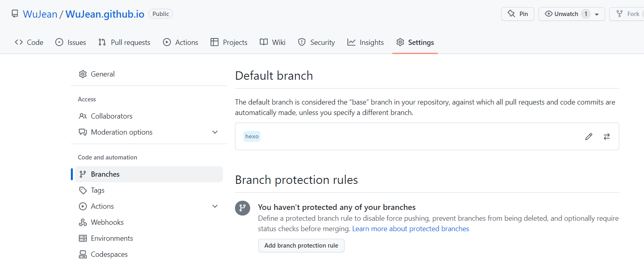The width and height of the screenshot is (644, 262).
Task: Switch to the Code tab
Action: click(29, 42)
